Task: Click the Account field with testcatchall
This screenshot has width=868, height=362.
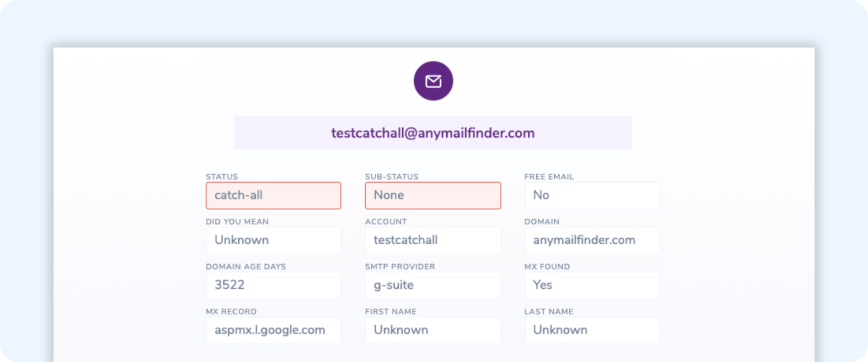Action: pos(433,240)
